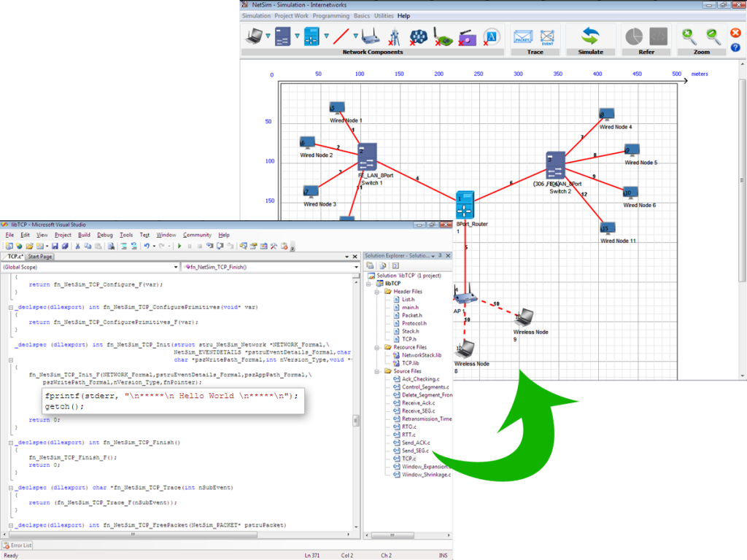Select the switch component icon in NetSim
This screenshot has height=560, width=747.
(282, 36)
